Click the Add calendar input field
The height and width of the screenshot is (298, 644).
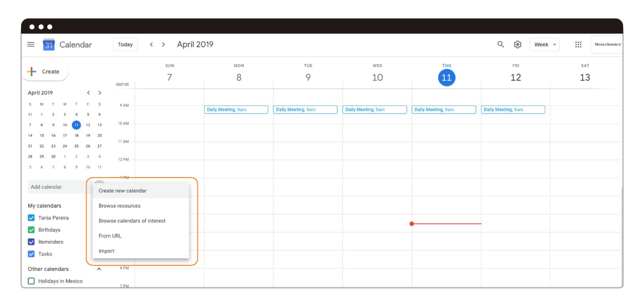point(57,187)
